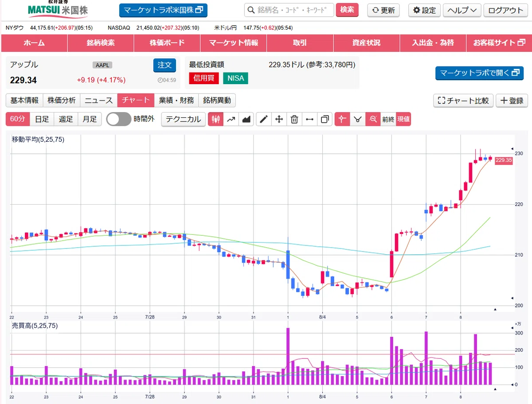This screenshot has height=404, width=532.
Task: Click the red 検索 search button
Action: (347, 10)
